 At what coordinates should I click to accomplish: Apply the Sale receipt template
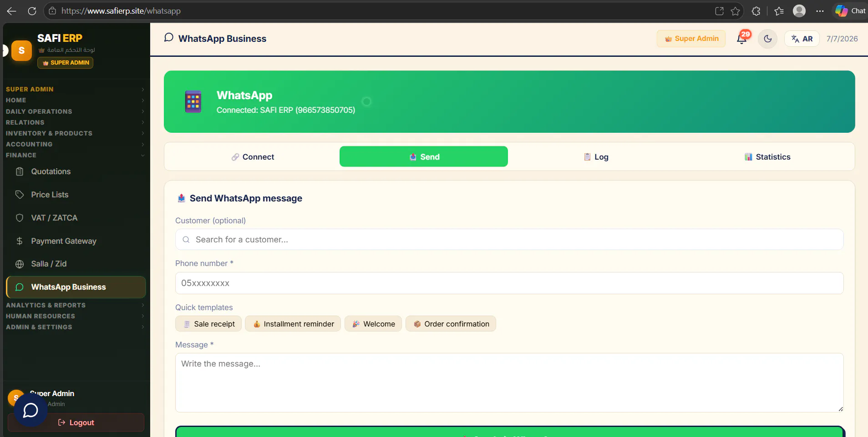click(208, 324)
